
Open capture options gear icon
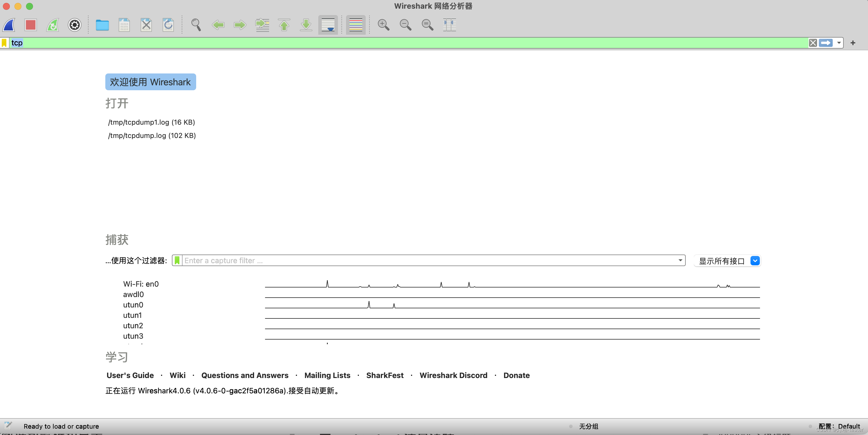click(x=74, y=25)
